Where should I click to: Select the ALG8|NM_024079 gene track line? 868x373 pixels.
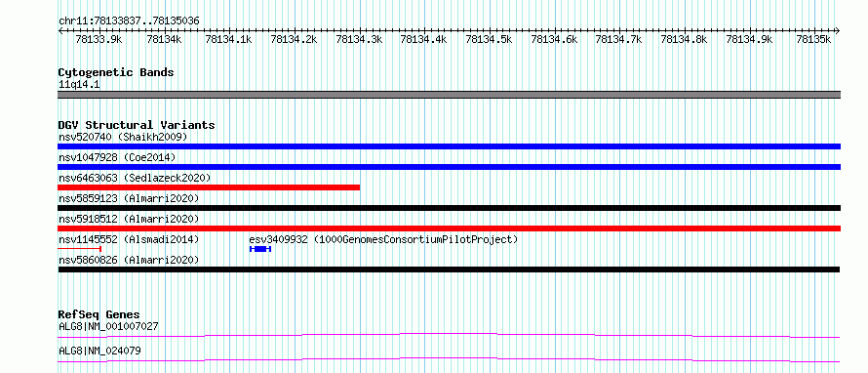pyautogui.click(x=449, y=359)
